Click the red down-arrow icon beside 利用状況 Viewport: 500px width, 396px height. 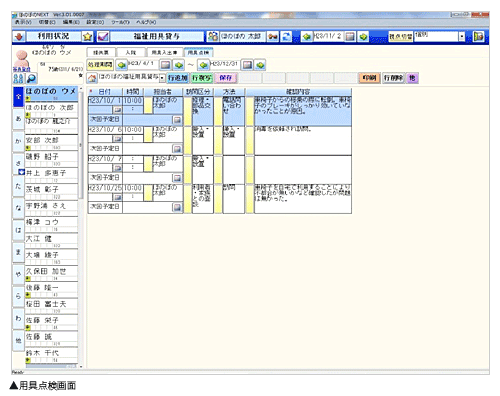point(19,36)
